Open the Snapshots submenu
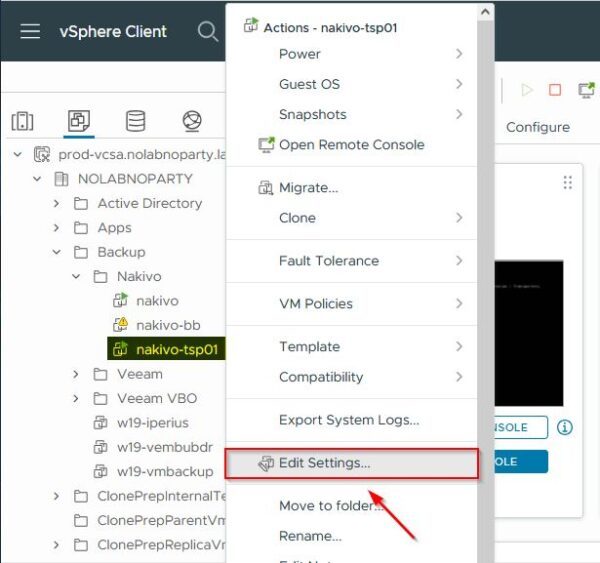This screenshot has height=563, width=600. [351, 114]
